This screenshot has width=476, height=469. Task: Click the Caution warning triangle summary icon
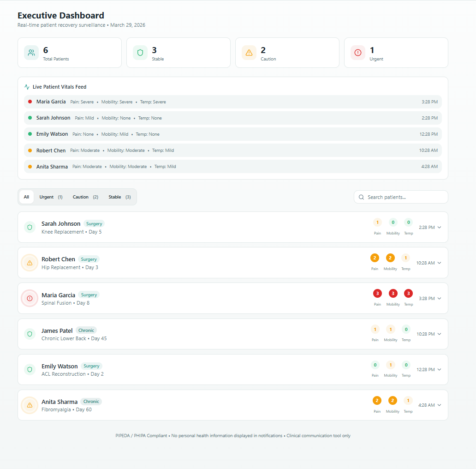click(x=249, y=53)
